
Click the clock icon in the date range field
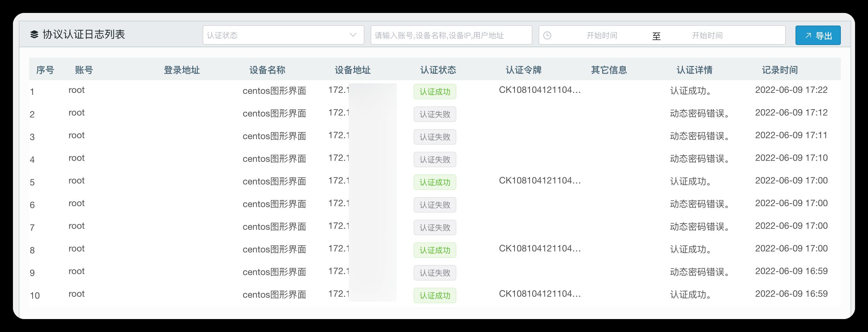[547, 35]
